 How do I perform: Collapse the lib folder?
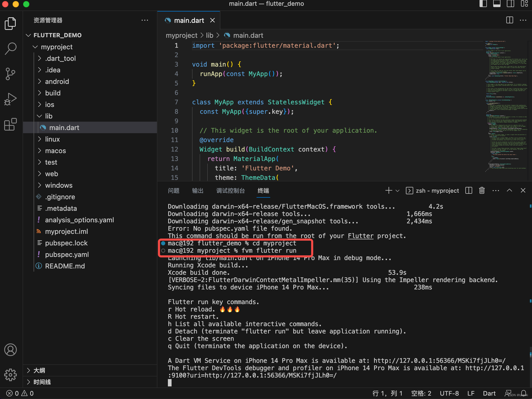click(49, 116)
